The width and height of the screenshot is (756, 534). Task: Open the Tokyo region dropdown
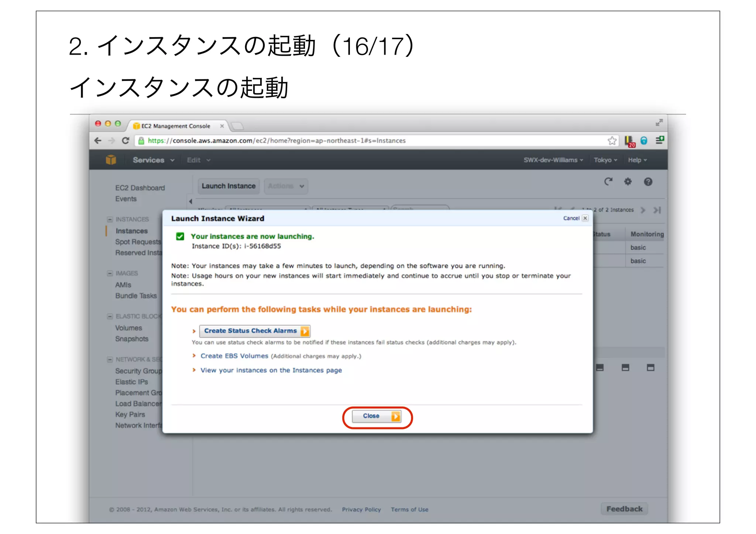(605, 160)
